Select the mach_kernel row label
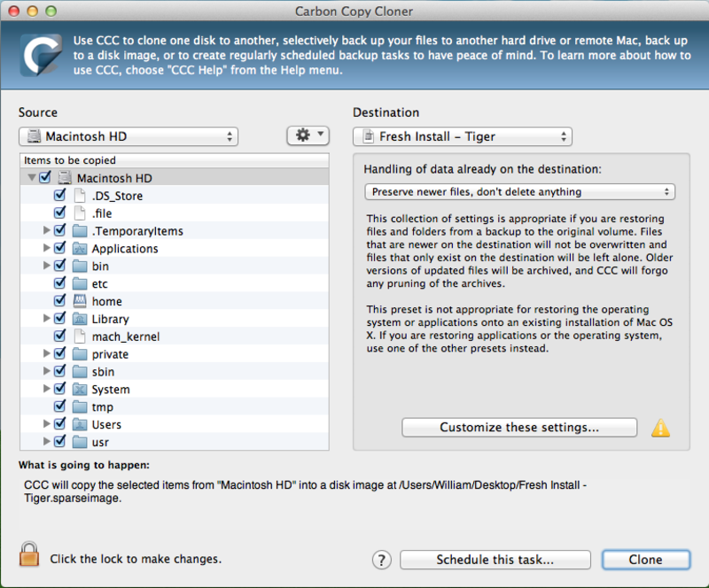This screenshot has width=709, height=588. click(126, 337)
